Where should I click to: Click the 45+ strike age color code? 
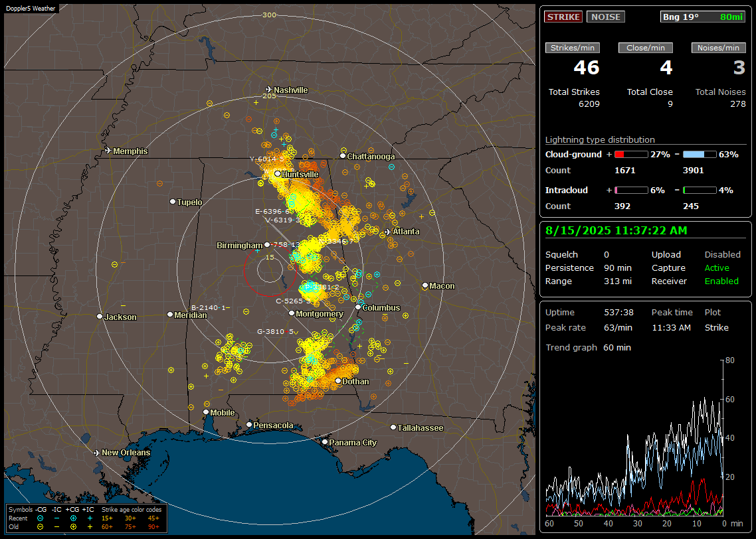pyautogui.click(x=153, y=518)
